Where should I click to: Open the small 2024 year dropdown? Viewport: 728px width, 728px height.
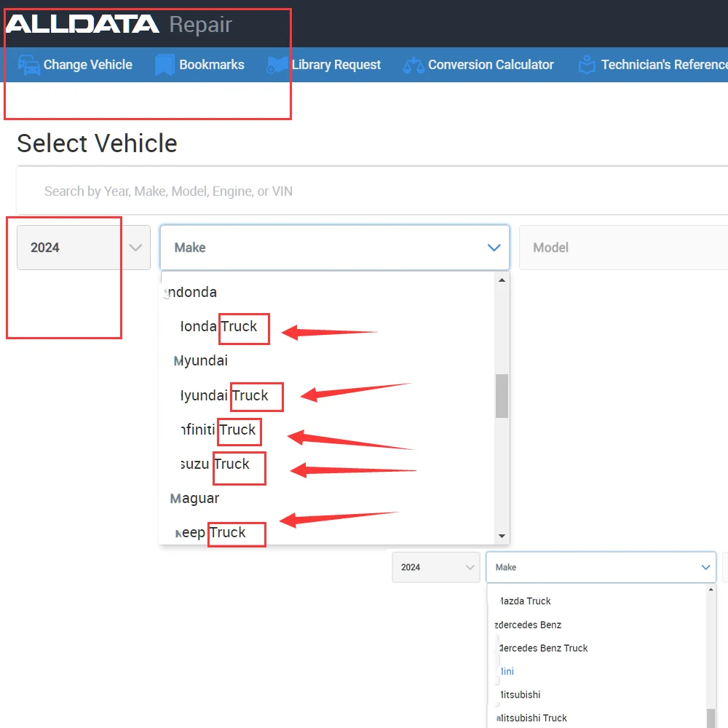[x=436, y=567]
